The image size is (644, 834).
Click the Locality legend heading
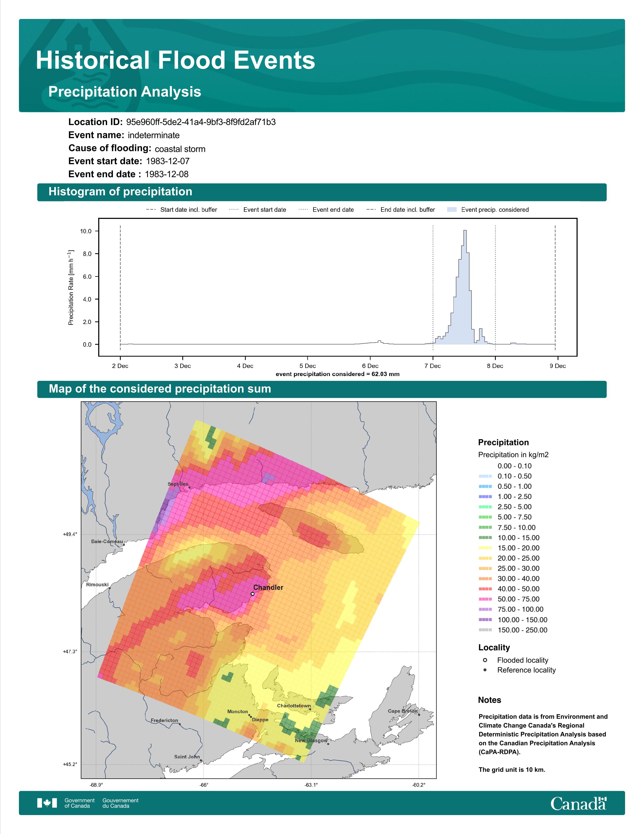coord(494,648)
